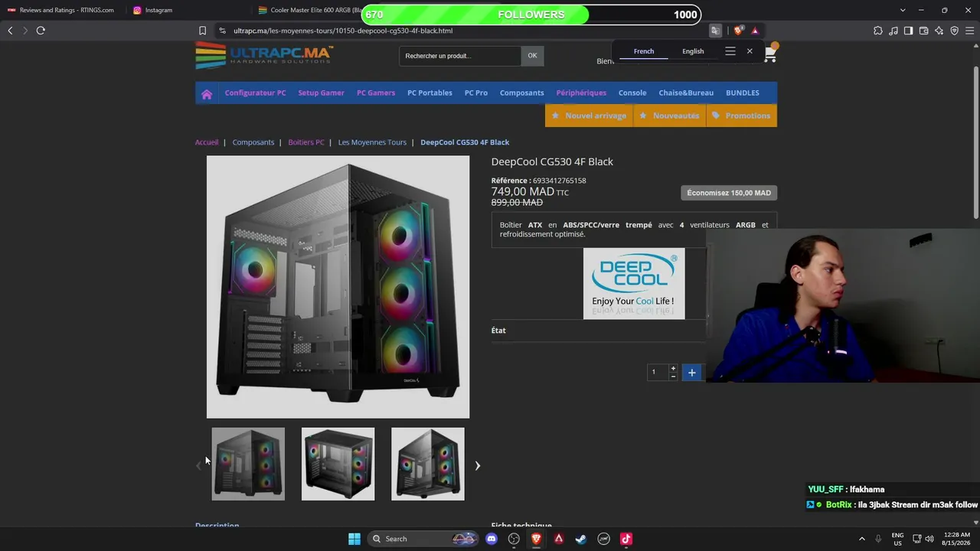Image resolution: width=980 pixels, height=551 pixels.
Task: Open site settings icon in address bar
Action: point(222,31)
